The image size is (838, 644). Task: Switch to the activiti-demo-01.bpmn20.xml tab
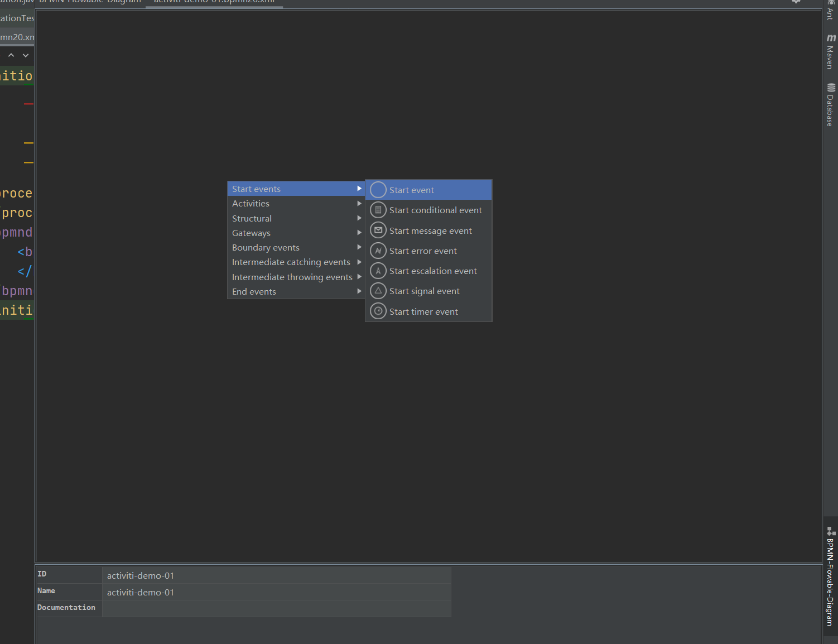coord(214,2)
